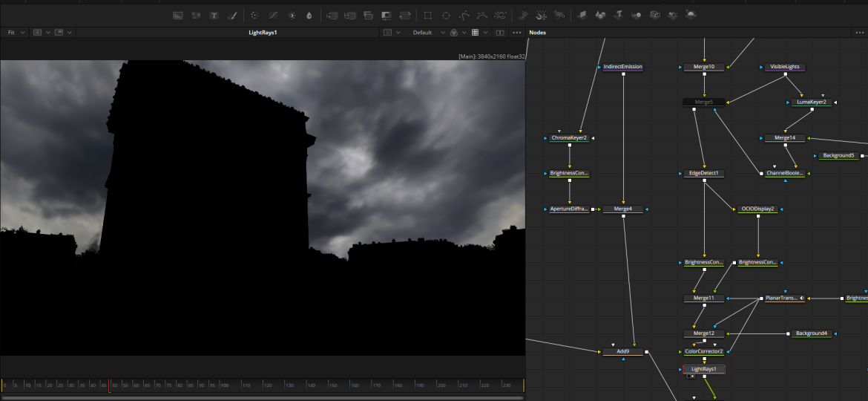Add a Text 3D node from the toolbar
The height and width of the screenshot is (401, 868).
pos(618,15)
